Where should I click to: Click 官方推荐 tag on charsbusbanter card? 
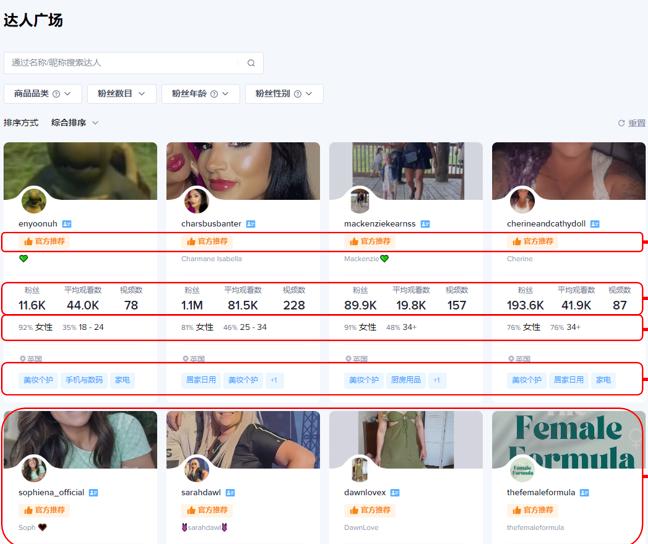click(207, 241)
